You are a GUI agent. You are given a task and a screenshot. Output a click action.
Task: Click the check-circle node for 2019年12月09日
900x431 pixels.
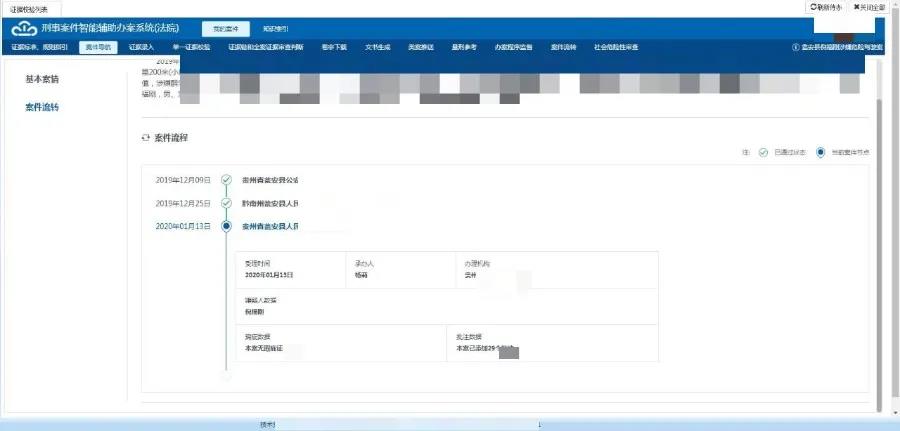tap(227, 180)
